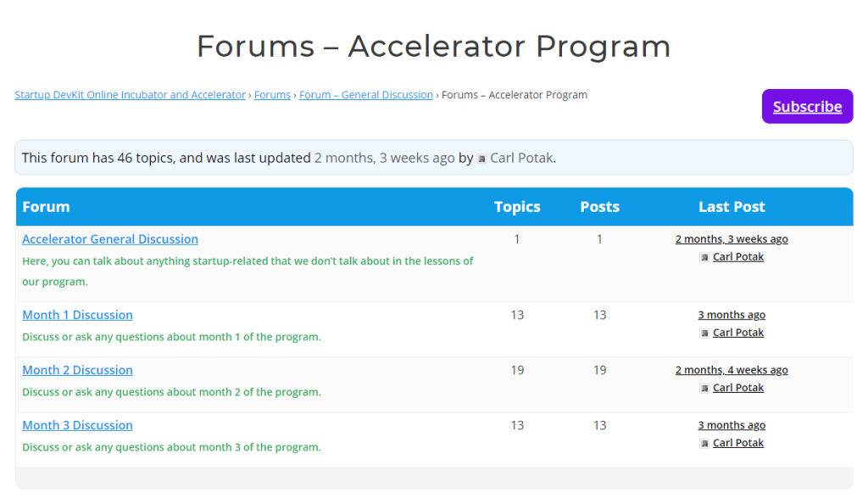868x498 pixels.
Task: Click the avatar icon beside Carl Potak under Month 1
Action: click(704, 332)
